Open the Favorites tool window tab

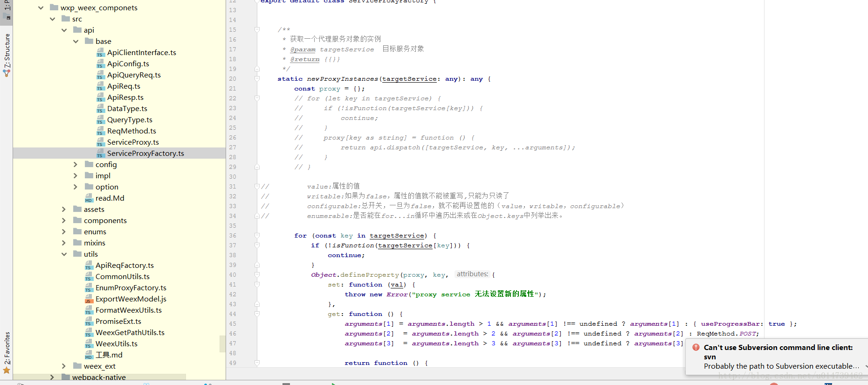click(x=7, y=352)
